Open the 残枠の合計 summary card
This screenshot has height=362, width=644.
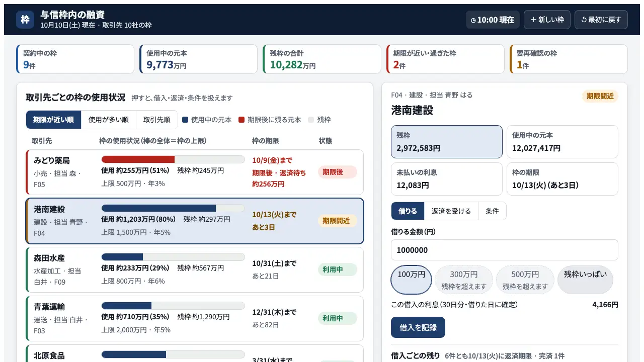click(322, 59)
